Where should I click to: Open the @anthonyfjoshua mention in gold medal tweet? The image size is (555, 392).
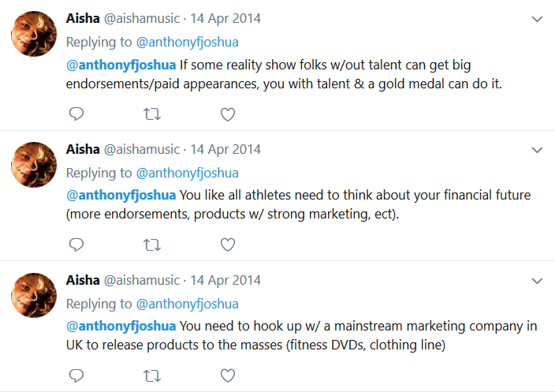click(121, 65)
